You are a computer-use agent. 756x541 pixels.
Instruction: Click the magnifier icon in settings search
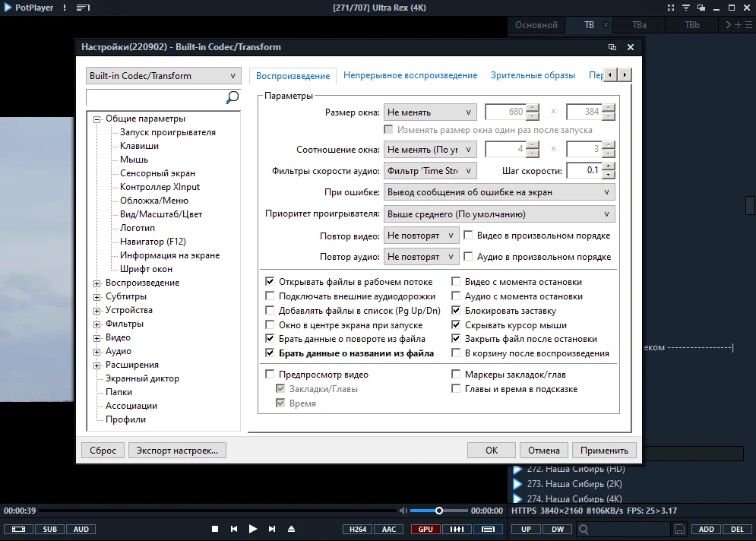pos(232,97)
